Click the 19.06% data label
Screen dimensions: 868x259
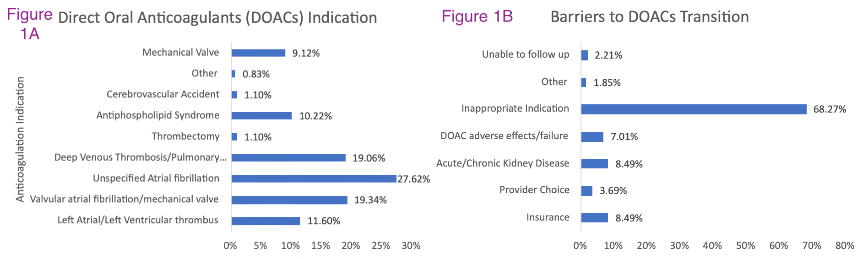369,158
